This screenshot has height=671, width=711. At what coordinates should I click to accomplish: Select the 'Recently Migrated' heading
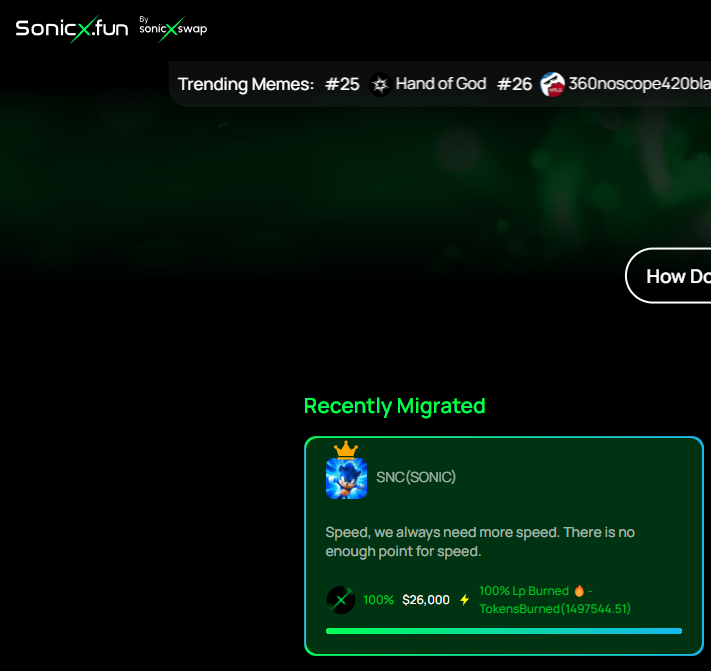(x=394, y=406)
